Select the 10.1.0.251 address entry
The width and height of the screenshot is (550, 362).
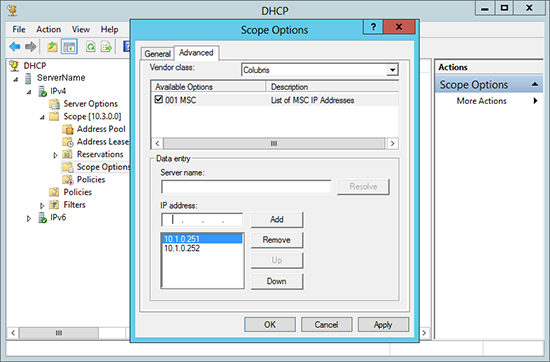point(202,239)
